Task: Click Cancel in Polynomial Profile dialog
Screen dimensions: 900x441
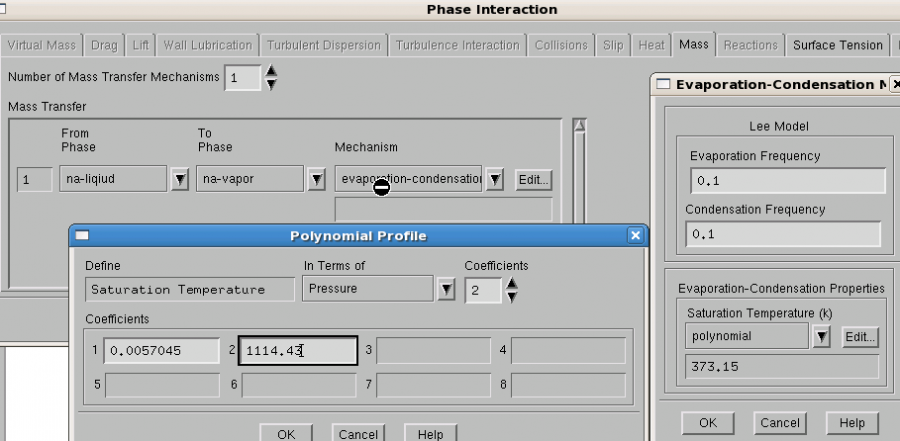Action: pyautogui.click(x=358, y=434)
